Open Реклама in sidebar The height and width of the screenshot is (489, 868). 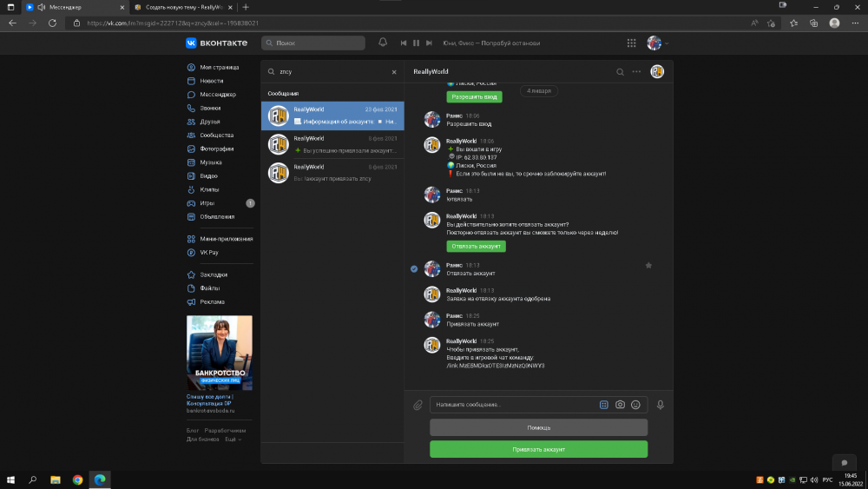pyautogui.click(x=214, y=301)
